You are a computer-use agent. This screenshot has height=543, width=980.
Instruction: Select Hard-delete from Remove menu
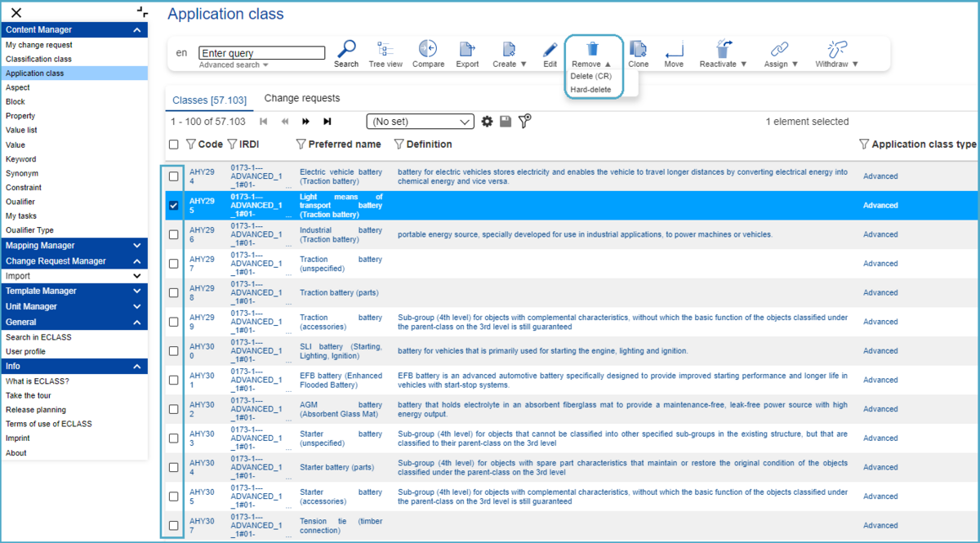coord(590,89)
